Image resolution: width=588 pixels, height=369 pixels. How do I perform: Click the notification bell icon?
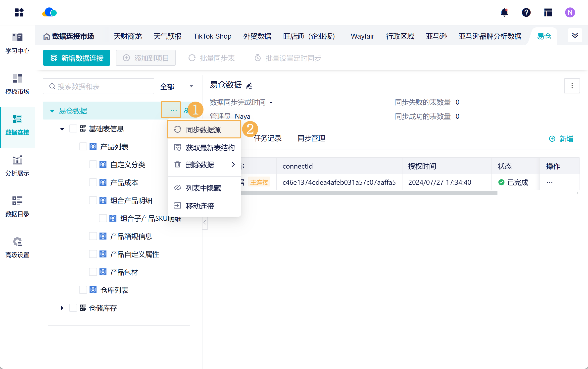click(504, 12)
